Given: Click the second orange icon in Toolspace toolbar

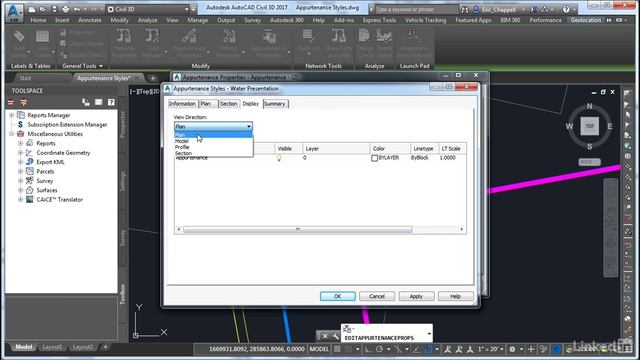Looking at the screenshot, I should click(23, 102).
